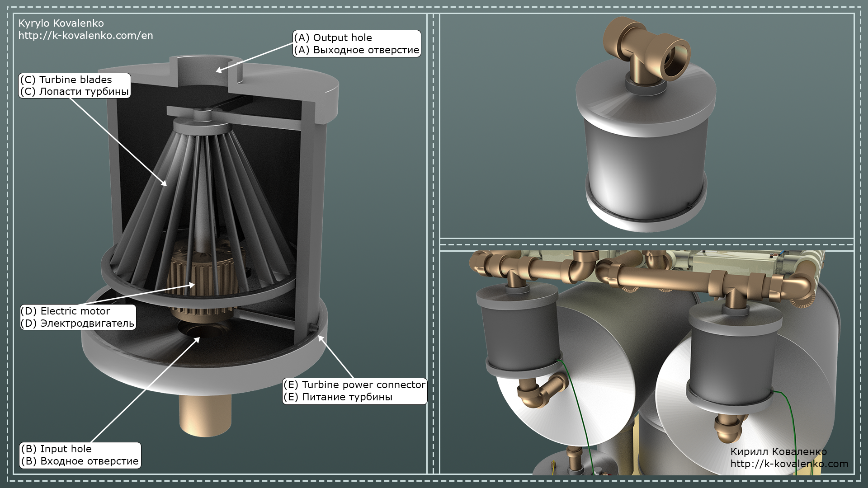Click the Кирилл Коваленко author name
The width and height of the screenshot is (868, 488).
coord(778,451)
